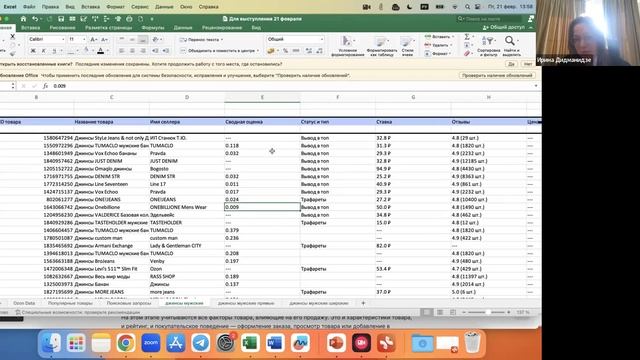
Task: Open the Вставка ribbon tab
Action: tap(31, 28)
